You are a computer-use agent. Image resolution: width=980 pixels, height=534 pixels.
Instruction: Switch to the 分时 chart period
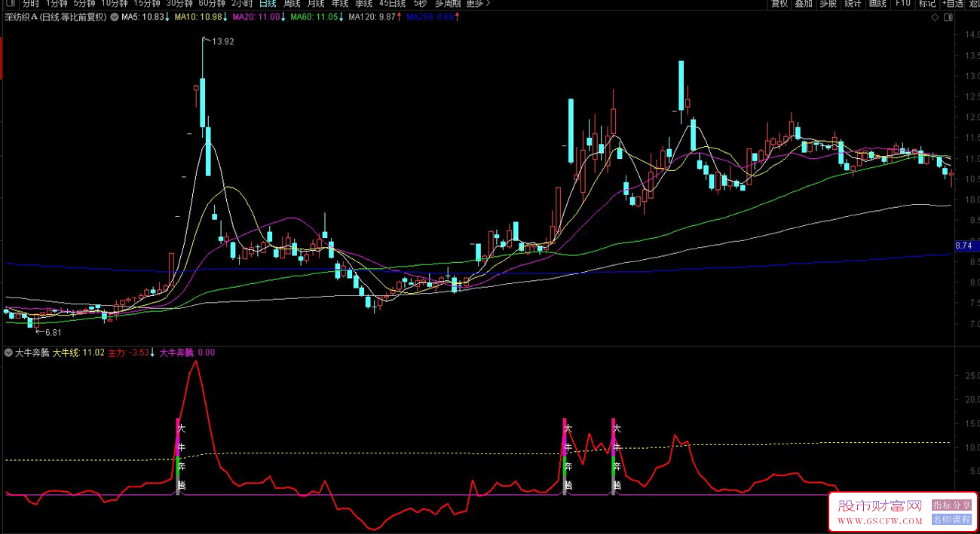[30, 4]
